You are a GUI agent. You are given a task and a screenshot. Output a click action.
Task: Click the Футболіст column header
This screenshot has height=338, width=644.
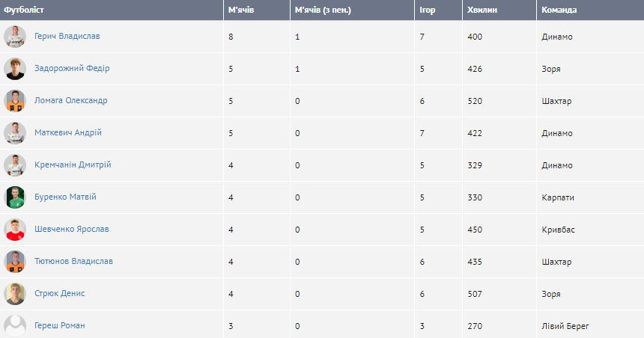[x=25, y=10]
